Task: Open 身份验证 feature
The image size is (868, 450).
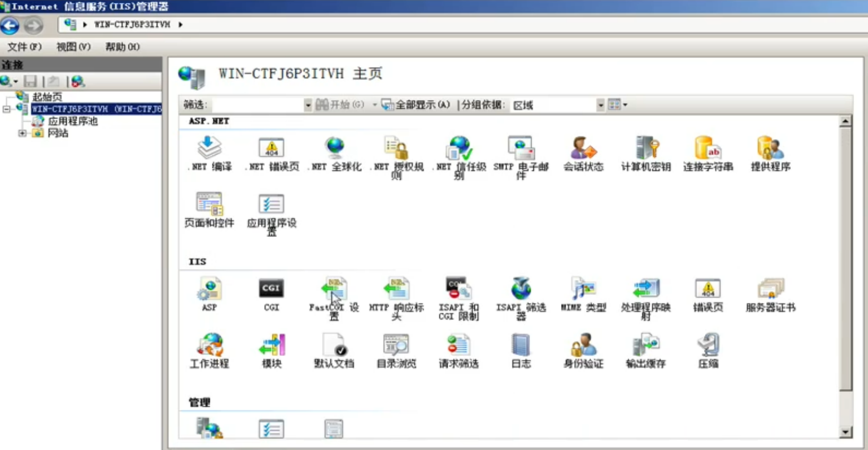Action: coord(583,350)
